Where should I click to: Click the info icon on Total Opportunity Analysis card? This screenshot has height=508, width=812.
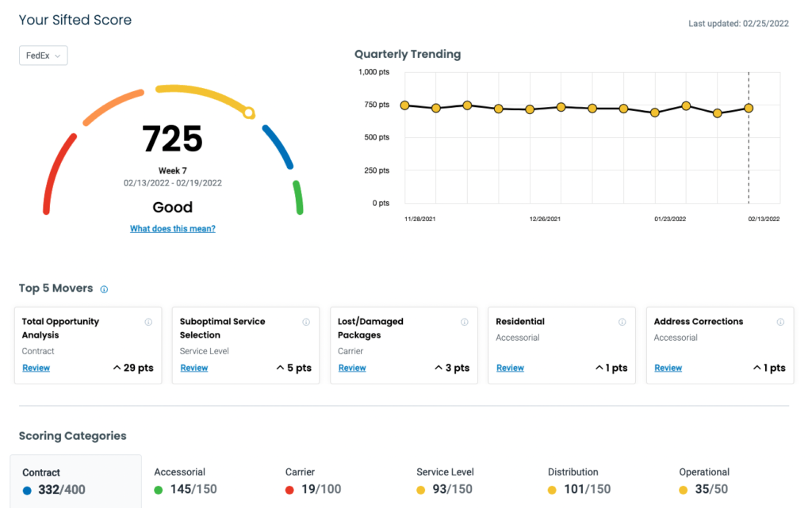point(148,322)
